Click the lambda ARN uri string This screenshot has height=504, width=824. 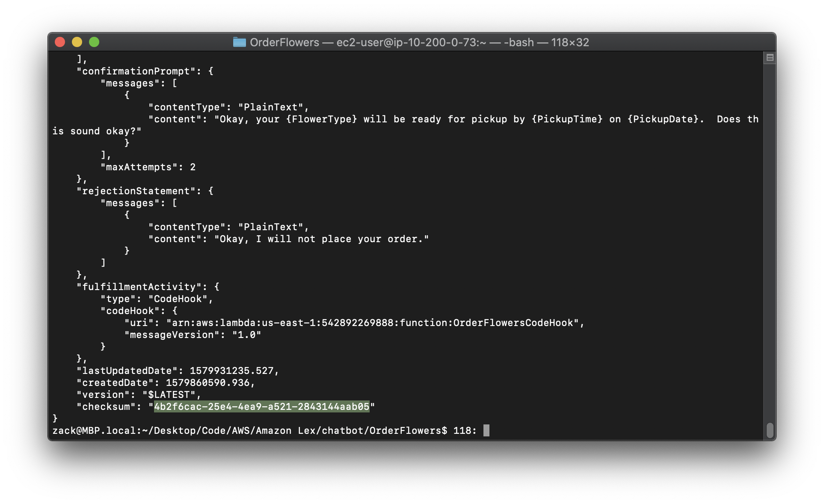[372, 323]
